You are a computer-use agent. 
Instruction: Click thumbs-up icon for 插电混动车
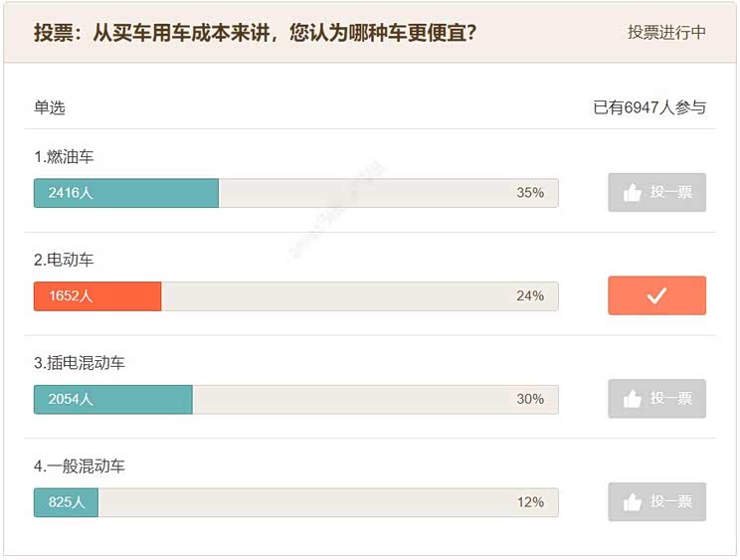[633, 399]
